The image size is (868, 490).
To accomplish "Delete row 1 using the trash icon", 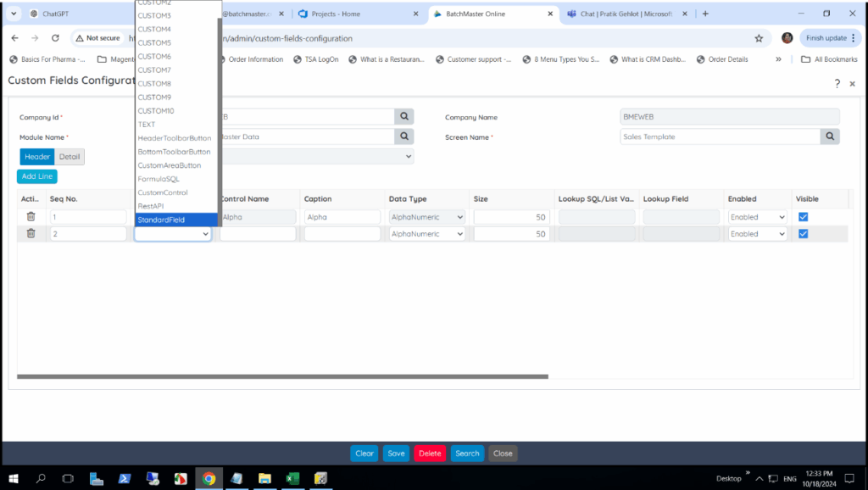I will coord(31,217).
